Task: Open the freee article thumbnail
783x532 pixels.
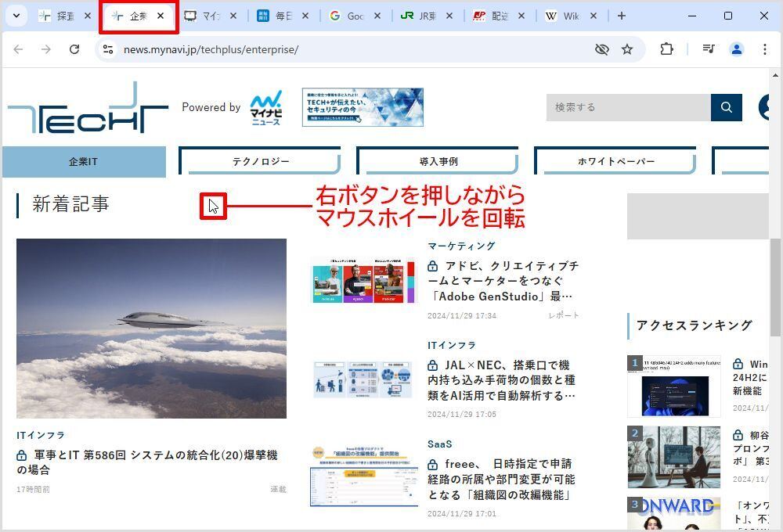Action: (x=364, y=476)
